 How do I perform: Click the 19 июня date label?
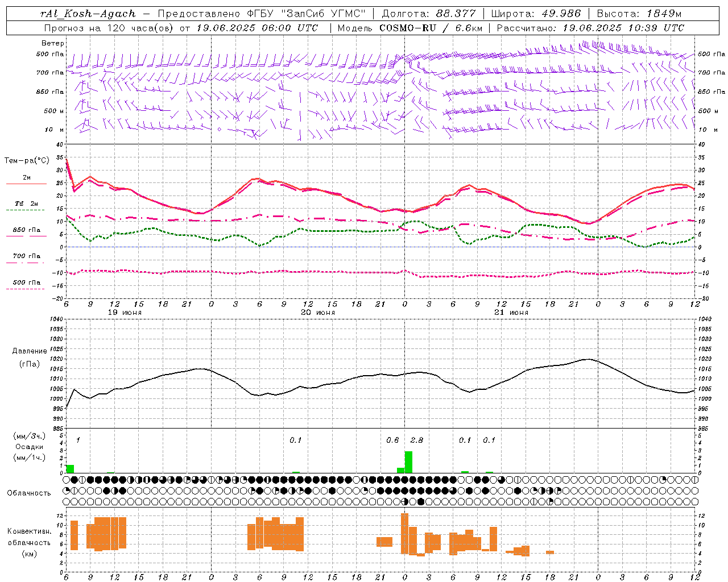point(125,313)
